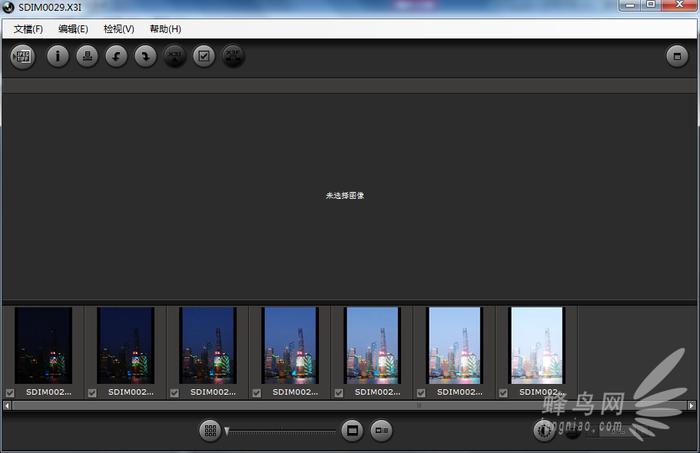Viewport: 700px width, 453px height.
Task: Select the fourth, middle exposure thumbnail
Action: (290, 345)
